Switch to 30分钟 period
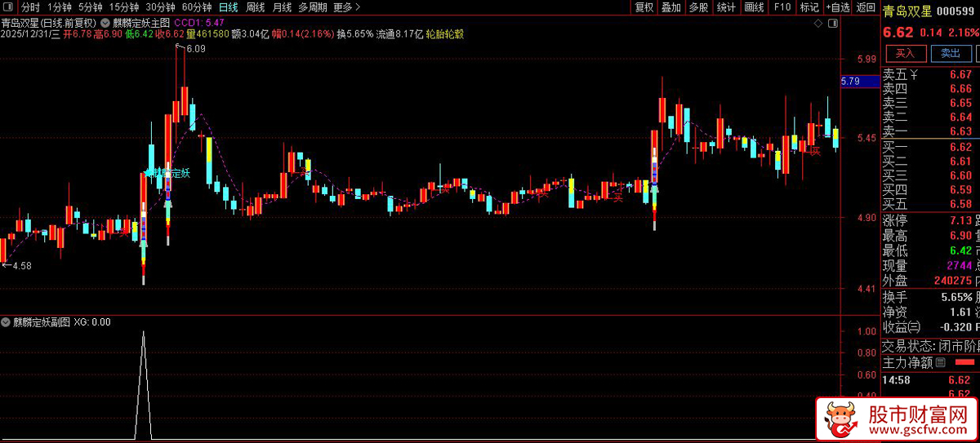 click(x=161, y=7)
